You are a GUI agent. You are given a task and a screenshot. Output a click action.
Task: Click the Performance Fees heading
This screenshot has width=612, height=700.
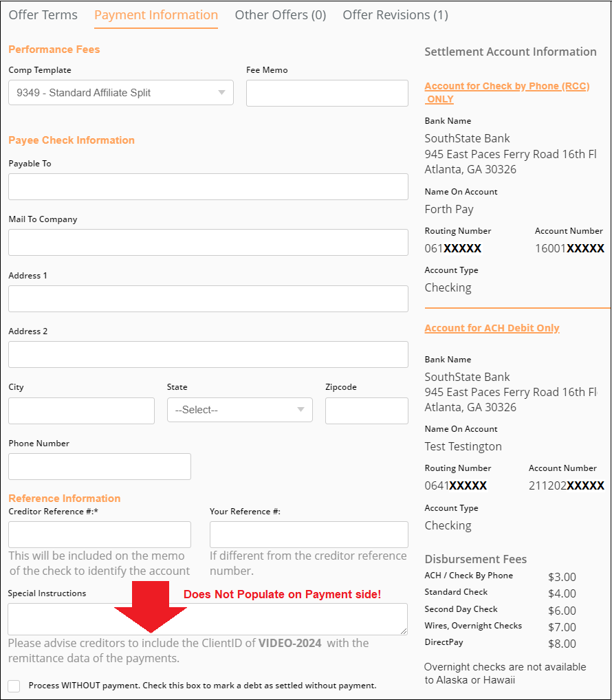(x=54, y=49)
